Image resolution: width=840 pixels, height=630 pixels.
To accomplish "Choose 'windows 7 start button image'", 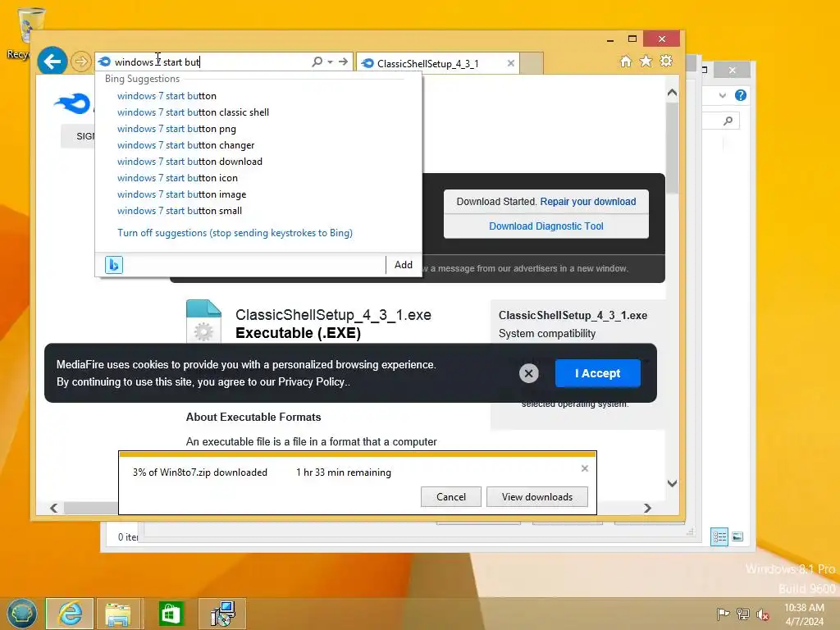I will pyautogui.click(x=181, y=194).
